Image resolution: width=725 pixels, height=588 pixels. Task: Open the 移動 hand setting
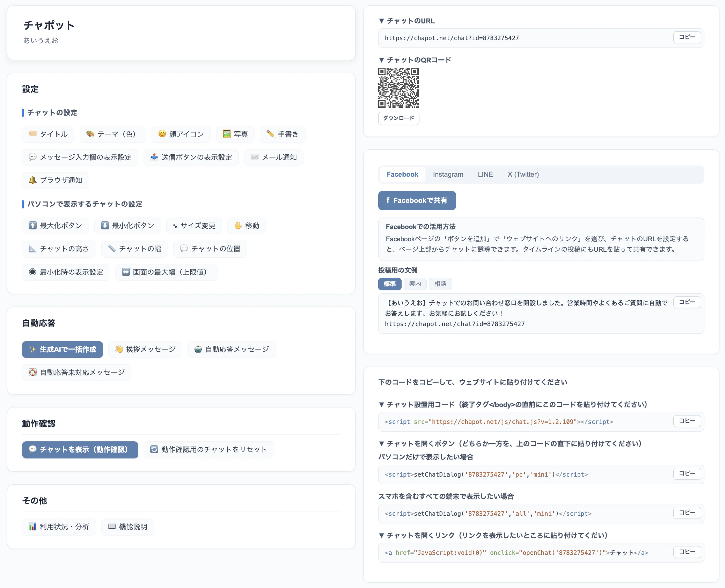click(x=247, y=226)
